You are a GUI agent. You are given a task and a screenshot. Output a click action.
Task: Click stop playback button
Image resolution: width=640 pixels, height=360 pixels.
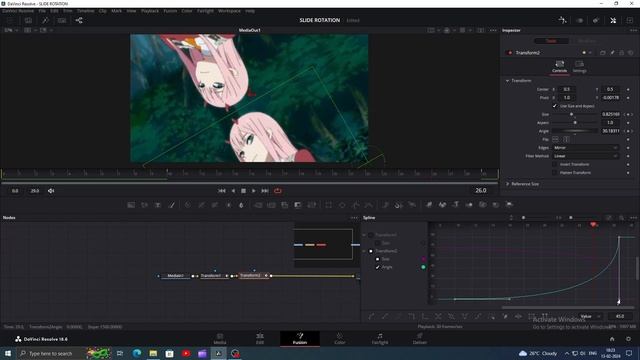[243, 191]
